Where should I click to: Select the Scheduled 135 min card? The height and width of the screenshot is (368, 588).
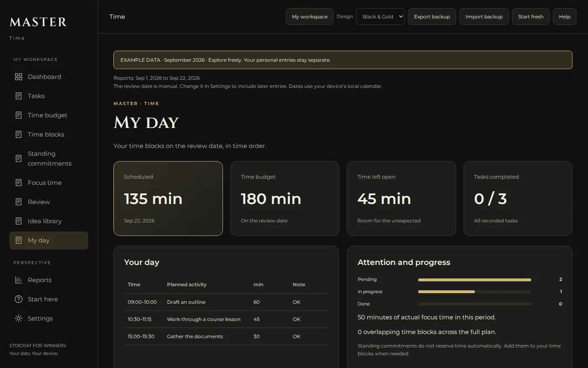[x=168, y=199]
